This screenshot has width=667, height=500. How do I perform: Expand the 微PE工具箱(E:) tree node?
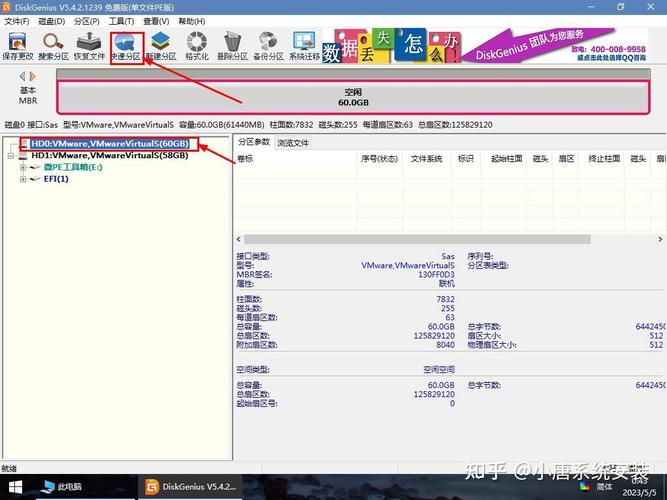click(x=22, y=168)
